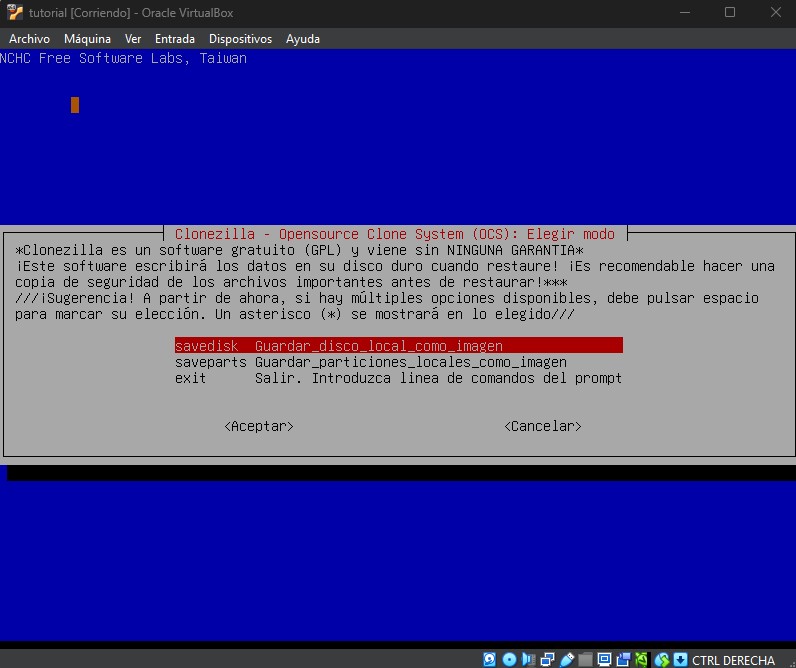Click the Aceptar button
The height and width of the screenshot is (668, 796).
click(x=259, y=426)
